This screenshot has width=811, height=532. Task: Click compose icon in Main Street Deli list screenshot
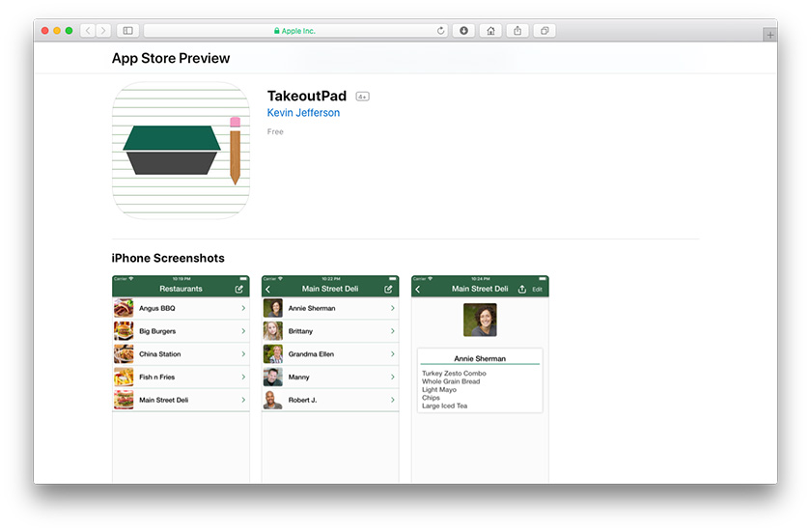click(388, 289)
